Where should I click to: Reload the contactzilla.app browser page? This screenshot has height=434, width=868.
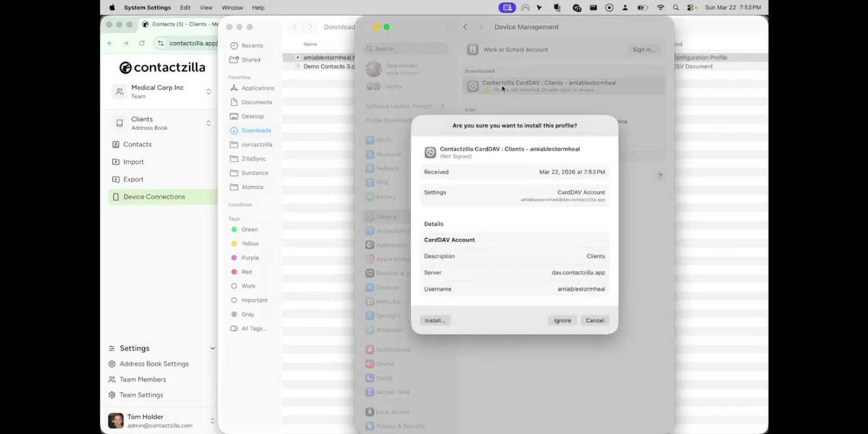(142, 43)
